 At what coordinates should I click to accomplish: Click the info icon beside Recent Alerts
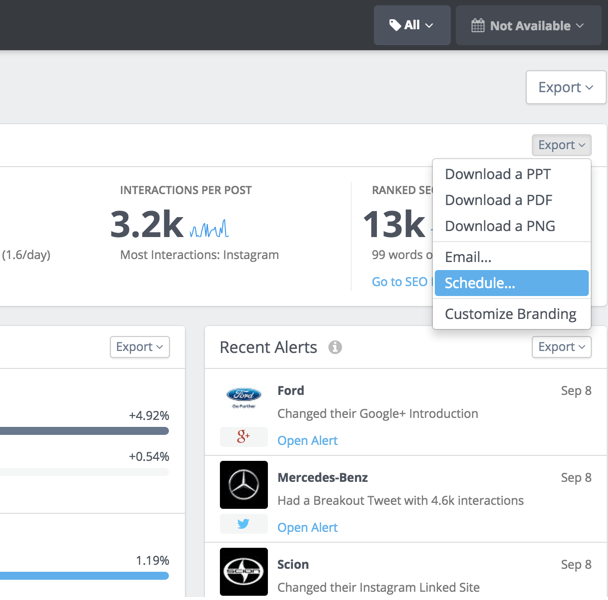335,347
